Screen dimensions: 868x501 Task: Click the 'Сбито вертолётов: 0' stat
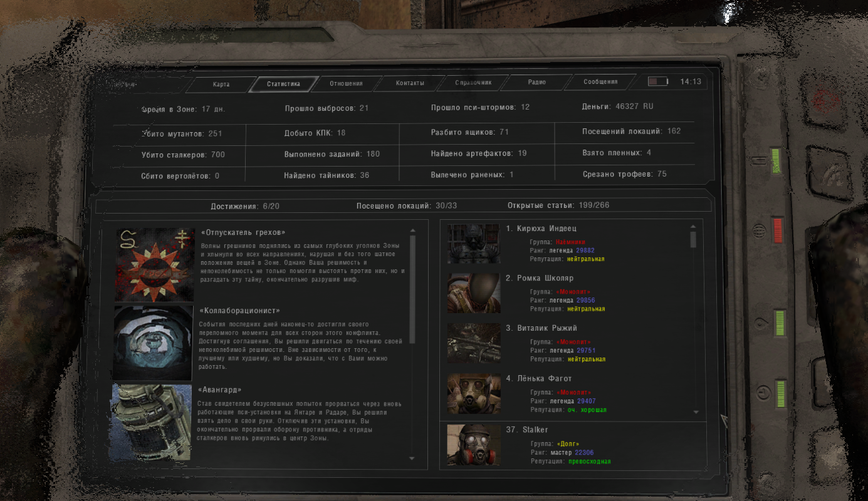point(180,176)
